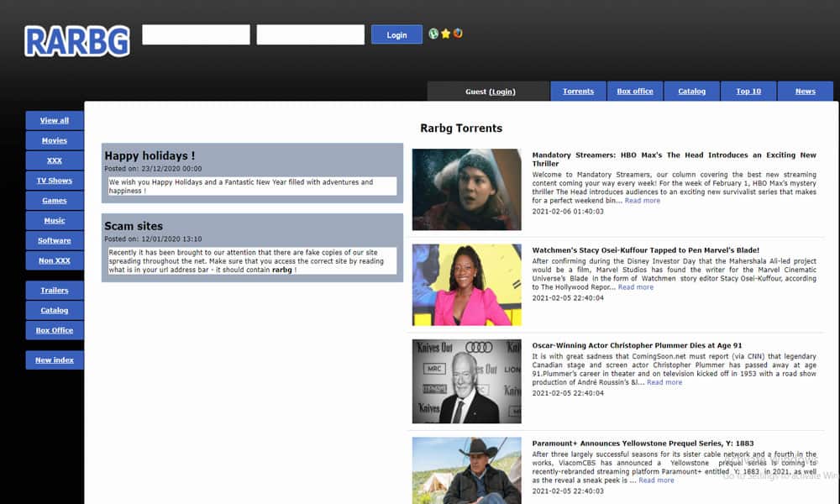Open Games category in the sidebar
The image size is (840, 504).
55,200
